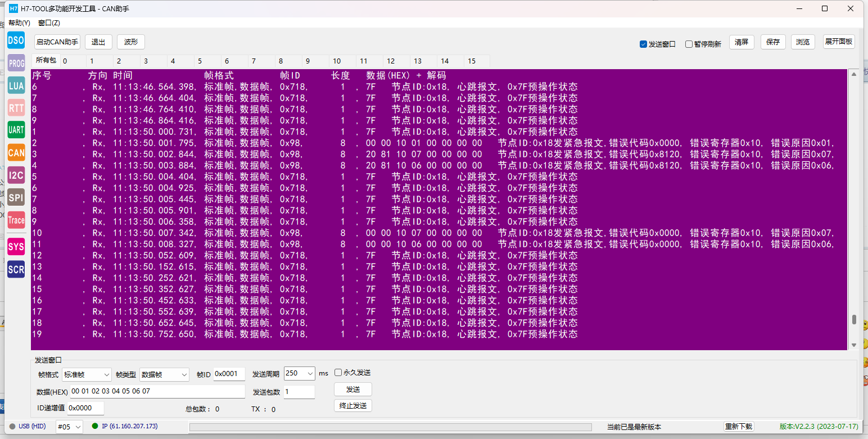The image size is (868, 439).
Task: Open the 帮助(Y) menu
Action: tap(20, 23)
